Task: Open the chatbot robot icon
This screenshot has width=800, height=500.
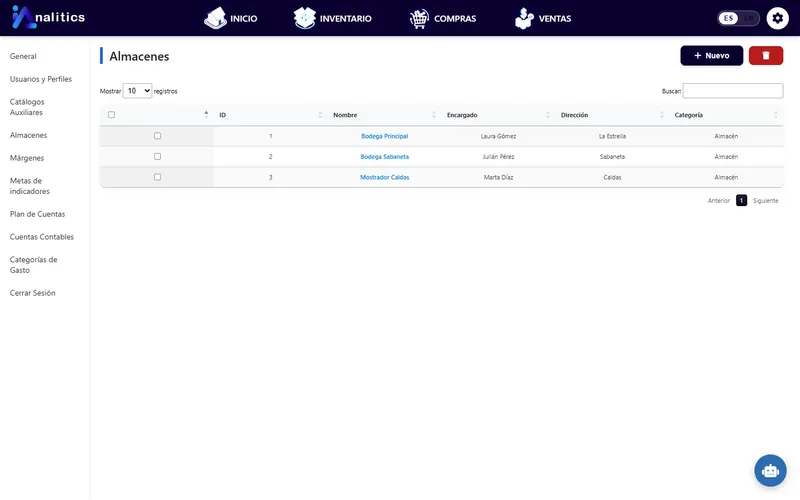Action: tap(770, 470)
